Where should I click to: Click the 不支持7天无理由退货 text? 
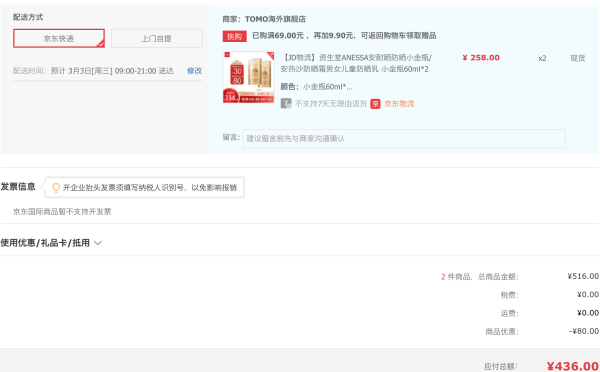(331, 104)
